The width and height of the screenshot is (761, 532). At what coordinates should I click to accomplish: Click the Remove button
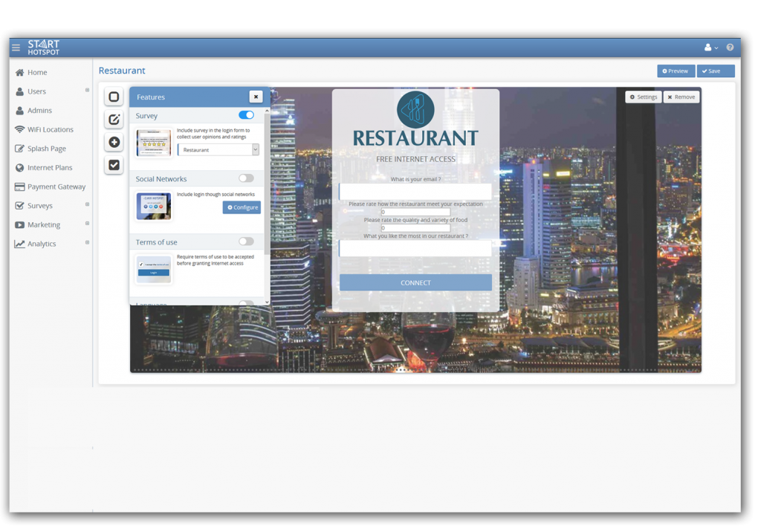pyautogui.click(x=681, y=97)
